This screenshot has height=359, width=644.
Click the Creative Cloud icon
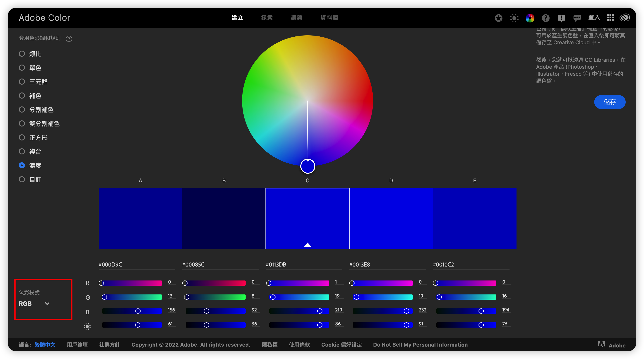[625, 18]
